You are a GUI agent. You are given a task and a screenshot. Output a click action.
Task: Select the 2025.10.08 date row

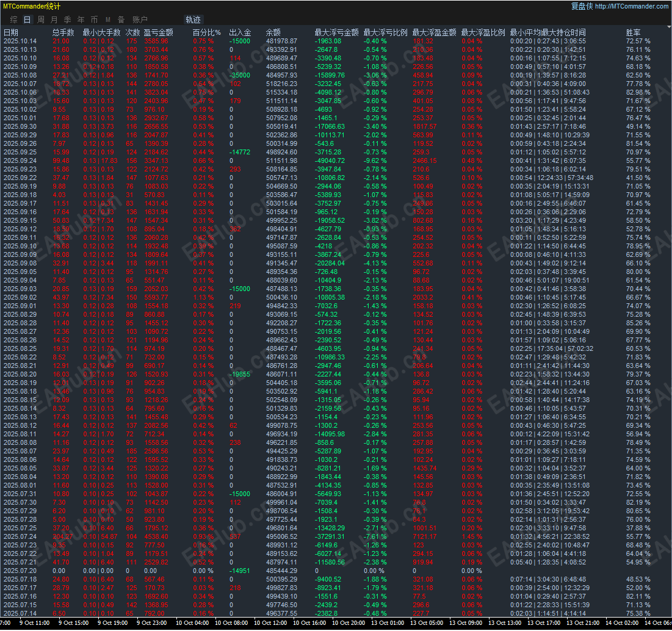[20, 76]
